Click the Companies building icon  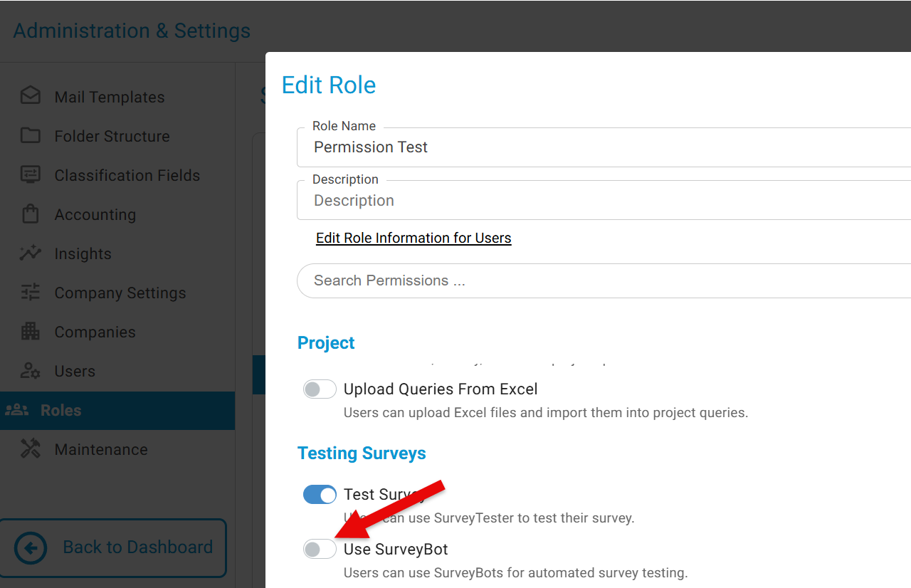point(31,331)
